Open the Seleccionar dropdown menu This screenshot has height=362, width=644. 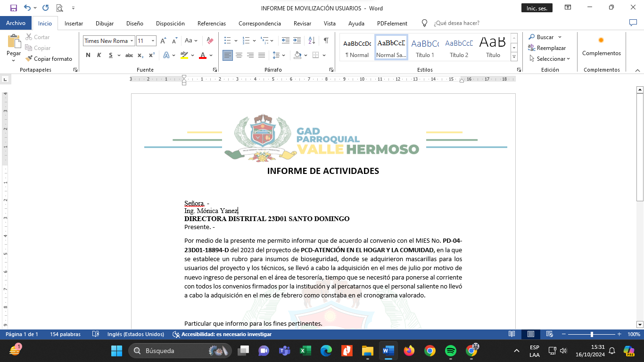coord(550,59)
